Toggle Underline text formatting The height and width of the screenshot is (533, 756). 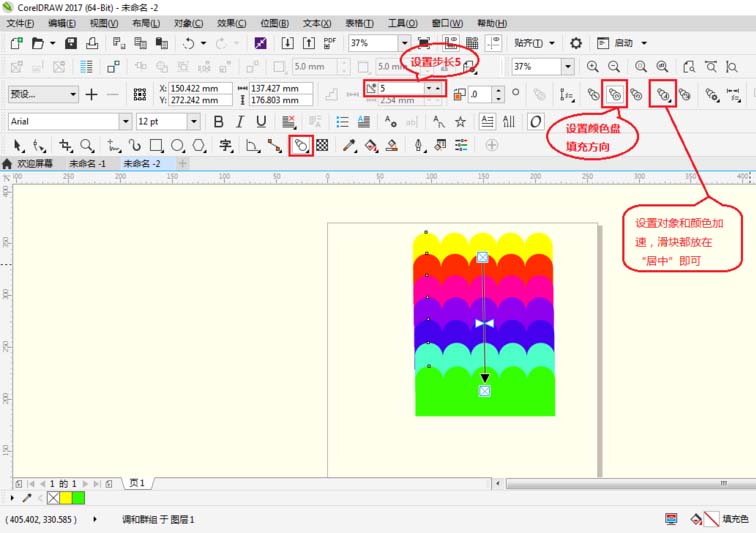coord(261,121)
